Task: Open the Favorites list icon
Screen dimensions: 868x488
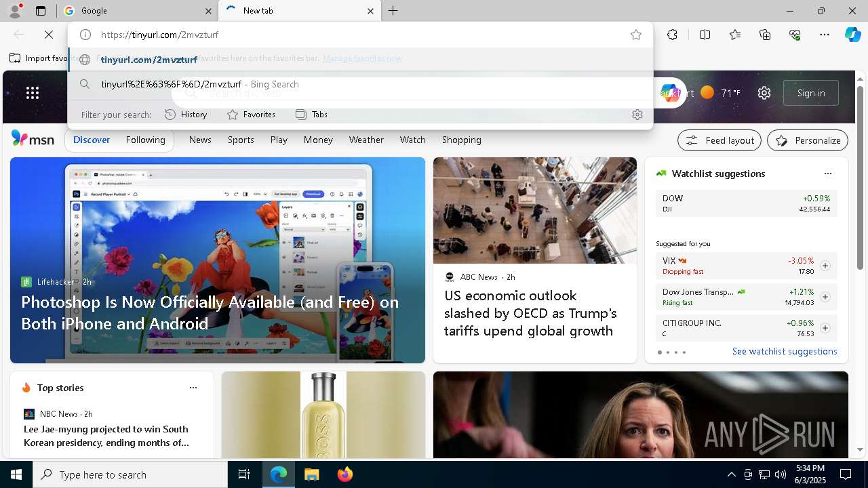Action: [x=735, y=35]
